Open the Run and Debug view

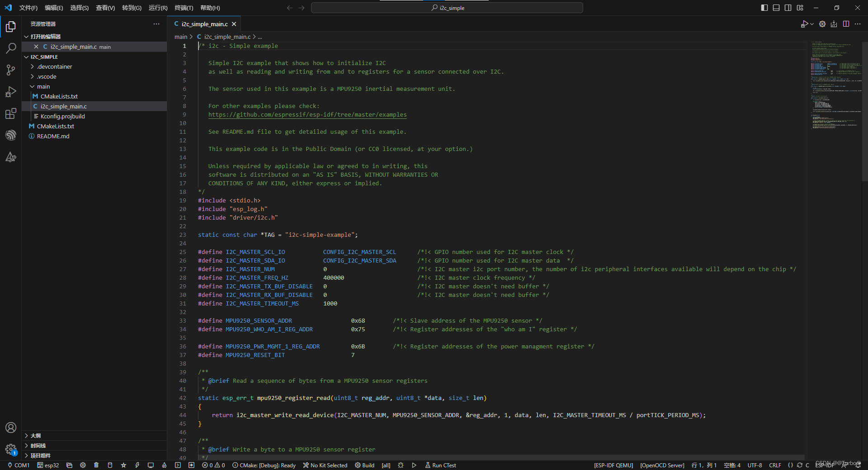[x=11, y=92]
